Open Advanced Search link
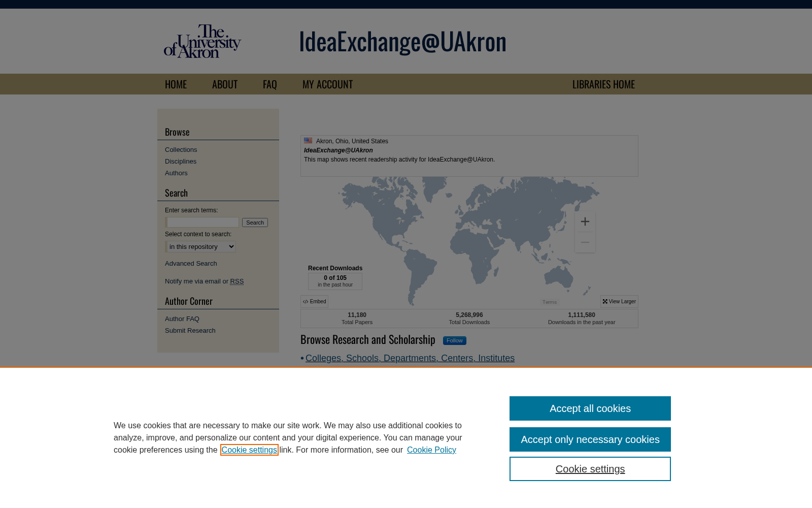The width and height of the screenshot is (812, 508). tap(191, 264)
